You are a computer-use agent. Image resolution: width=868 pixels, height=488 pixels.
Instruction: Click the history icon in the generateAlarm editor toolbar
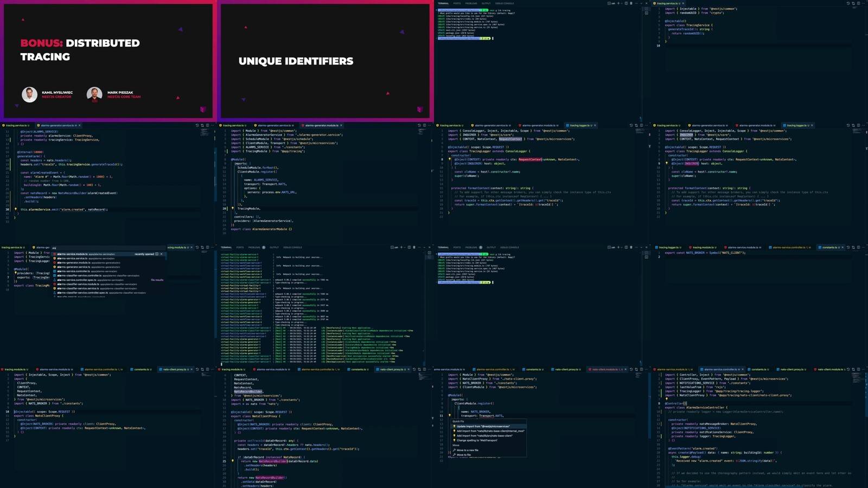[x=197, y=125]
